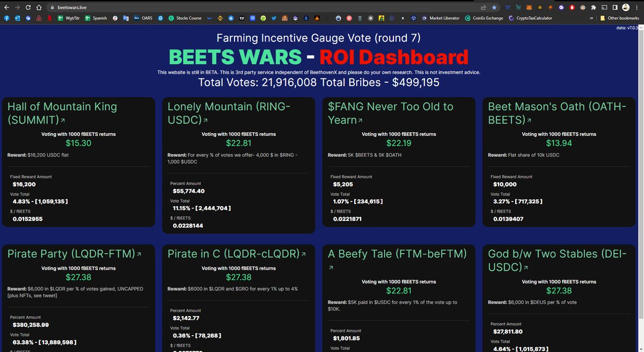This screenshot has width=644, height=352.
Task: Select vote total 63.38% - [13,889,598]
Action: [44, 342]
